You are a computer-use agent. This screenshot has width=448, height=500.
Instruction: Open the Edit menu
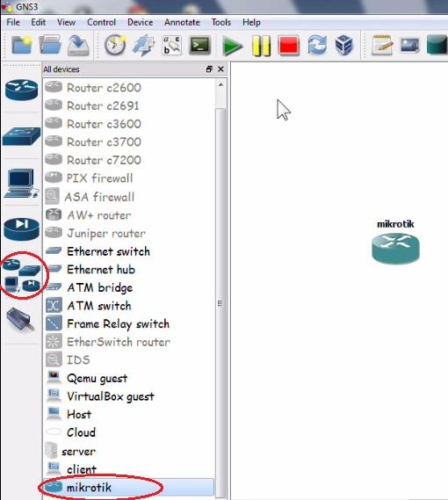39,22
